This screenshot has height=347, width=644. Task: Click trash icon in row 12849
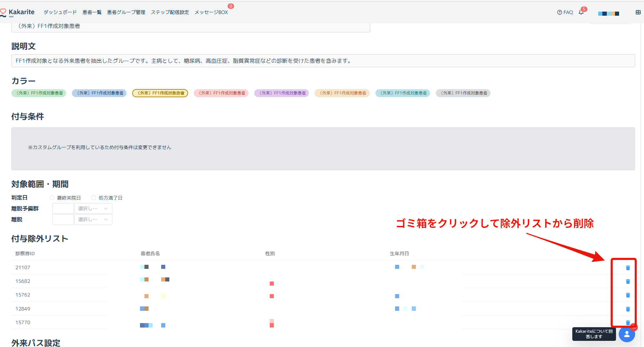coord(628,309)
